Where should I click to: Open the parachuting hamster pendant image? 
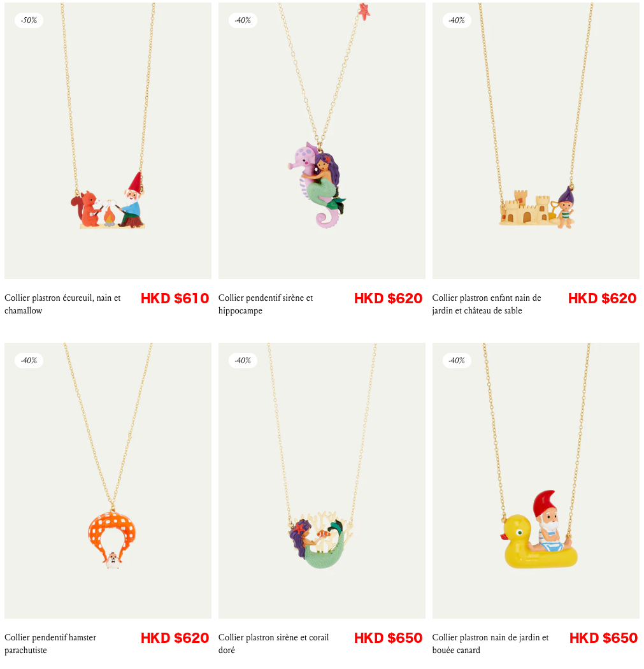(108, 481)
